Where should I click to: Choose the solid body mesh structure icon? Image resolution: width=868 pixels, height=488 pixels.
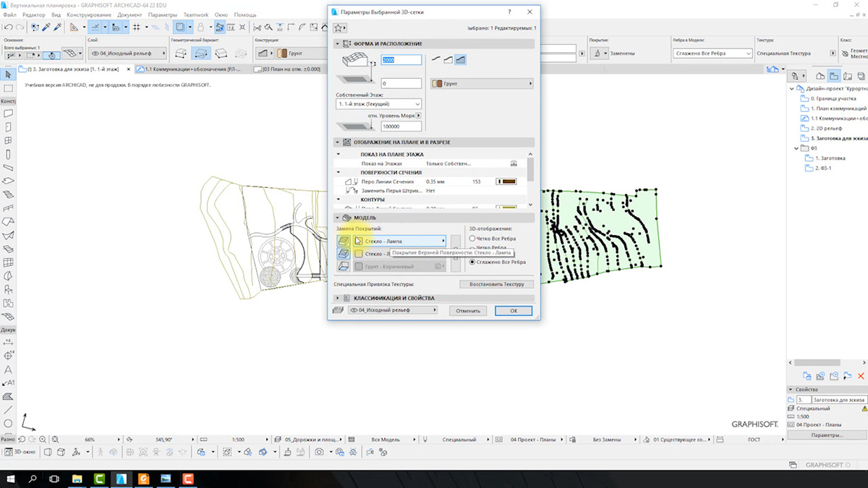tap(461, 60)
